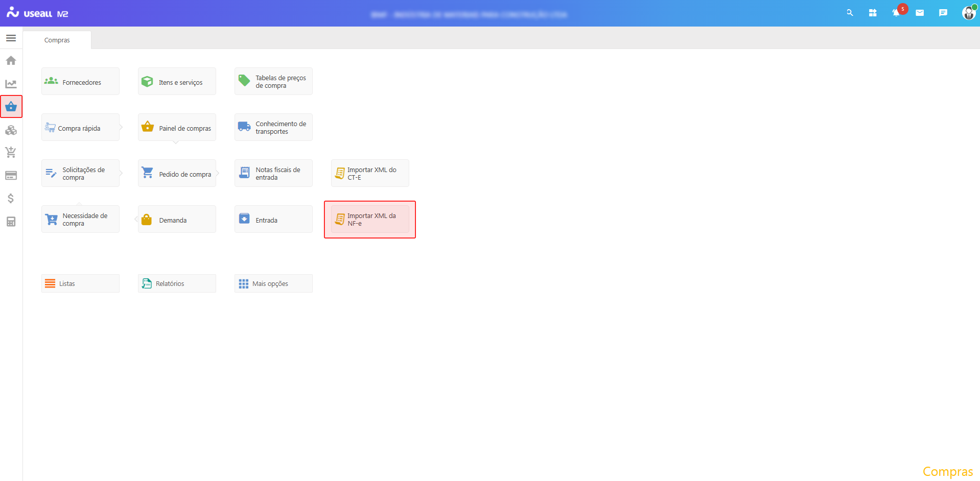Expand Mais opções menu

273,283
